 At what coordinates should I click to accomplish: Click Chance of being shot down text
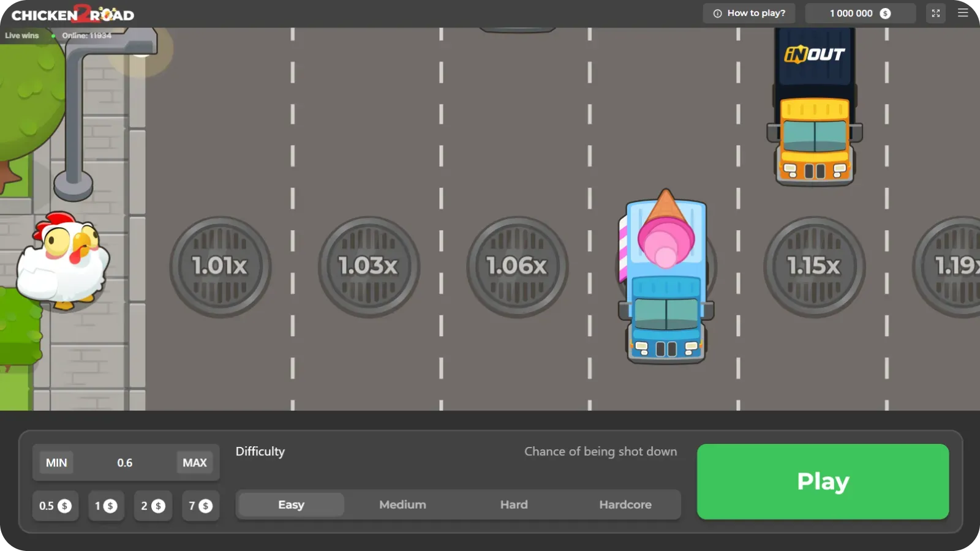pyautogui.click(x=601, y=452)
